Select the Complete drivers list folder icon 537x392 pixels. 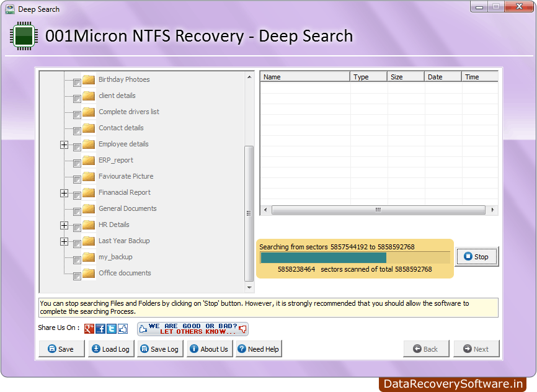tap(89, 112)
